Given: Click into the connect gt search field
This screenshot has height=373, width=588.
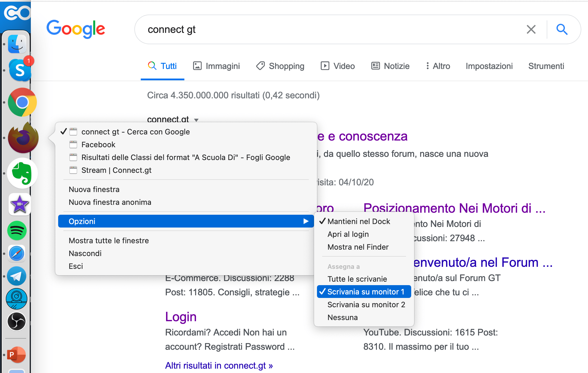Looking at the screenshot, I should [x=329, y=29].
